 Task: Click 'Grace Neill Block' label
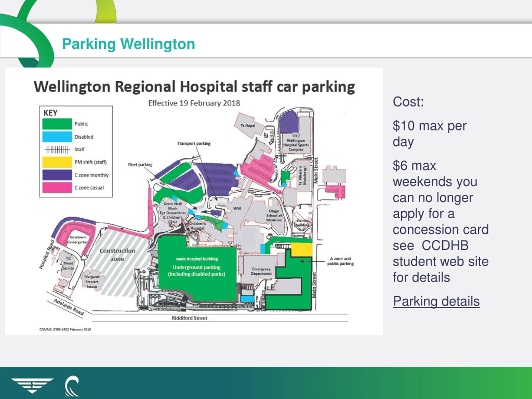tap(173, 206)
